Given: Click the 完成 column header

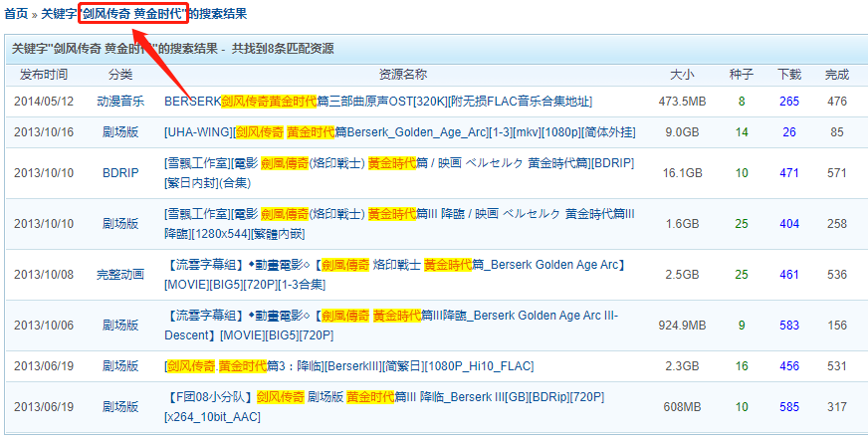Looking at the screenshot, I should click(837, 75).
